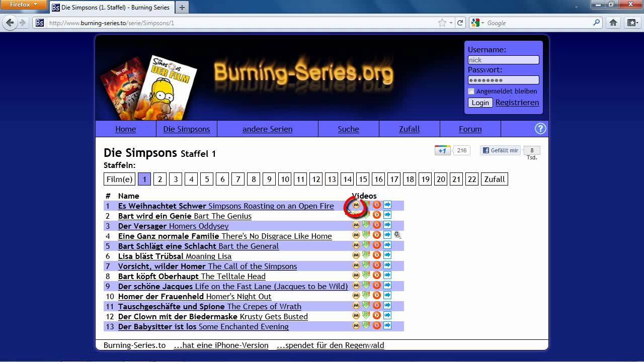Click the Facebook Gefällt mir button
644x362 pixels.
500,150
